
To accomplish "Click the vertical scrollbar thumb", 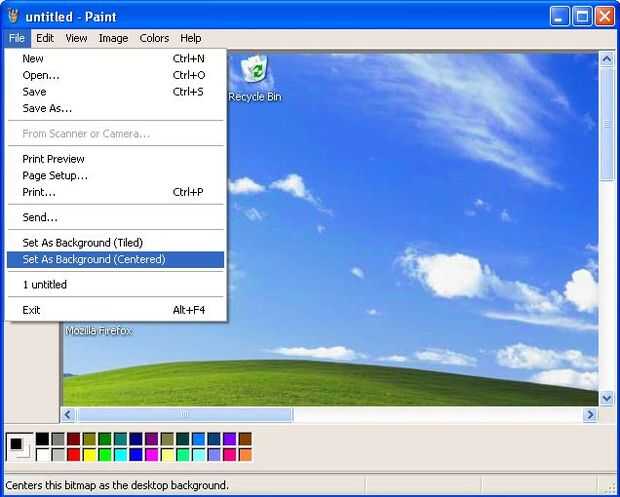I will click(x=607, y=125).
